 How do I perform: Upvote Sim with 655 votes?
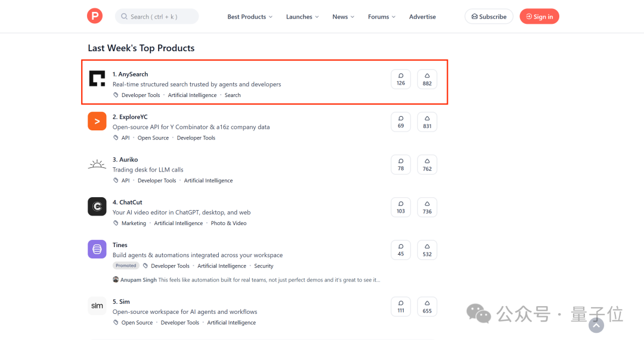click(427, 307)
